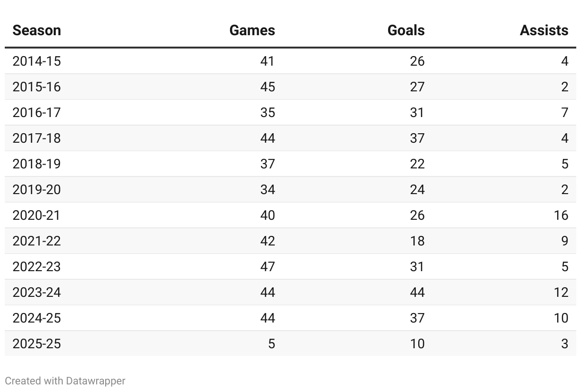The height and width of the screenshot is (392, 581).
Task: Select the 2015-16 season cell
Action: tap(37, 87)
